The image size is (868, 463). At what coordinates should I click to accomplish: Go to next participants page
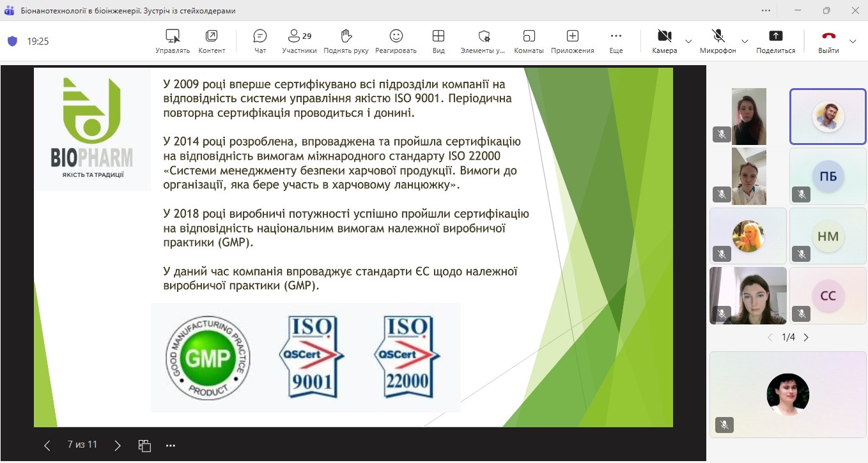(x=806, y=337)
